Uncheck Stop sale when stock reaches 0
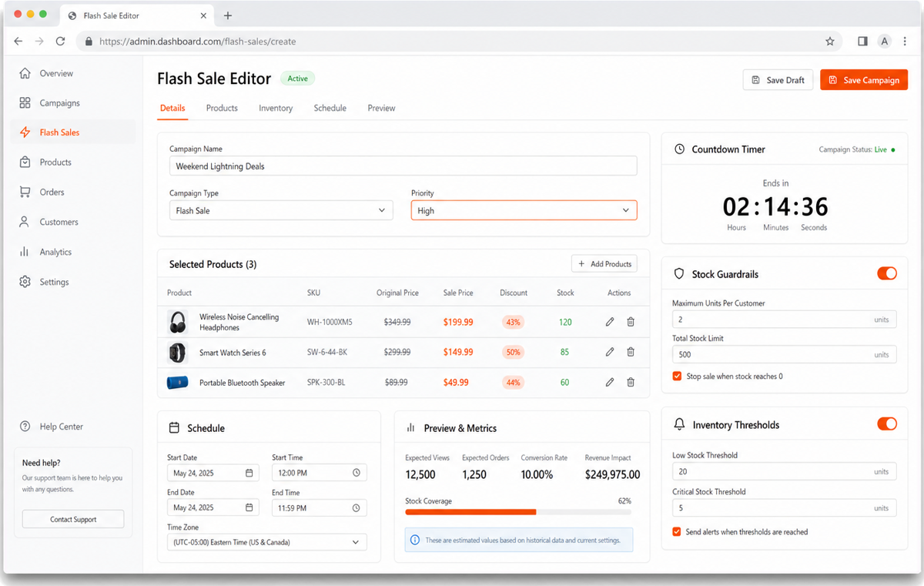Viewport: 924px width, 586px height. (677, 377)
